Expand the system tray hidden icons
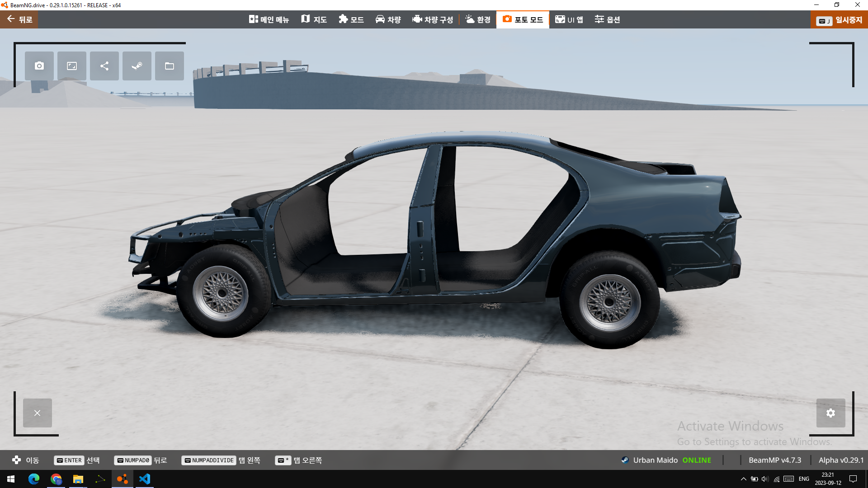868x488 pixels. coord(743,479)
